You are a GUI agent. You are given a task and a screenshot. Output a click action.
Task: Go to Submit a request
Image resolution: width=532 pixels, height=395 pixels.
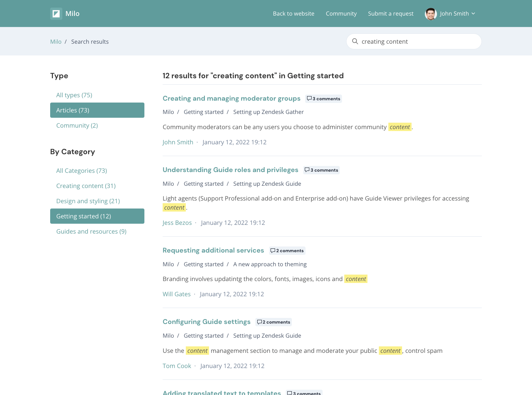[390, 14]
